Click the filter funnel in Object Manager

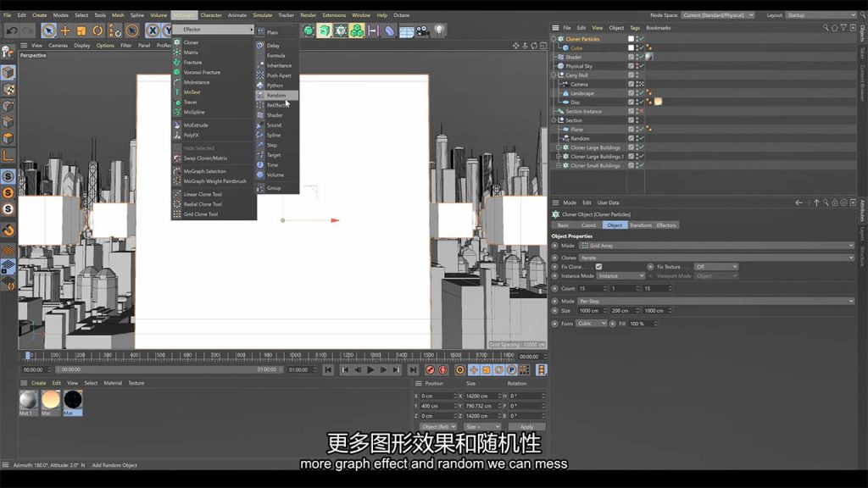[x=843, y=28]
